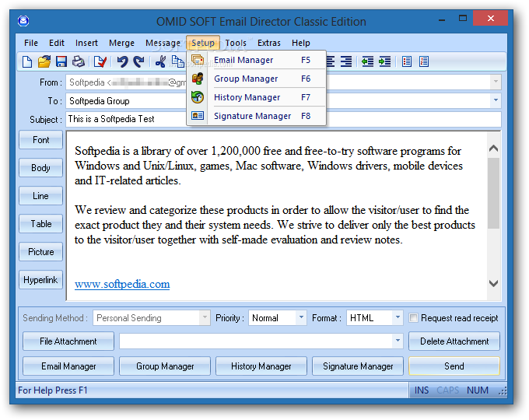Expand the From address dropdown arrow
Screen dimensions: 529x420
point(496,82)
